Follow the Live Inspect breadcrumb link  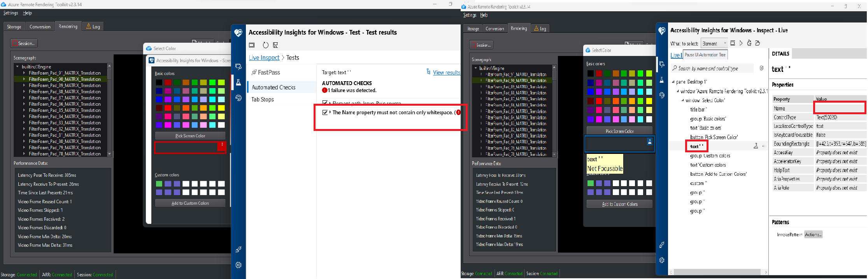tap(264, 58)
